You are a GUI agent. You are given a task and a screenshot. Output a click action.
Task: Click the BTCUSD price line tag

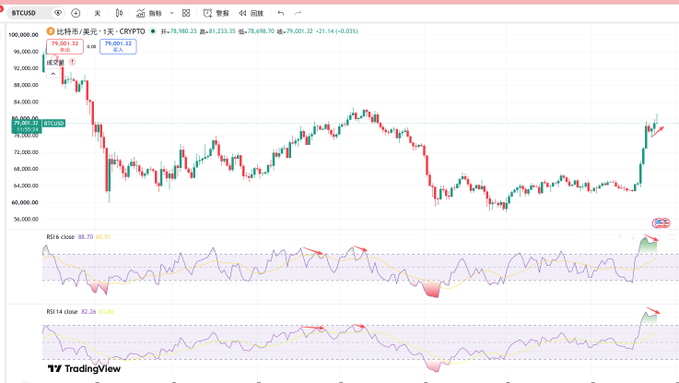(54, 123)
